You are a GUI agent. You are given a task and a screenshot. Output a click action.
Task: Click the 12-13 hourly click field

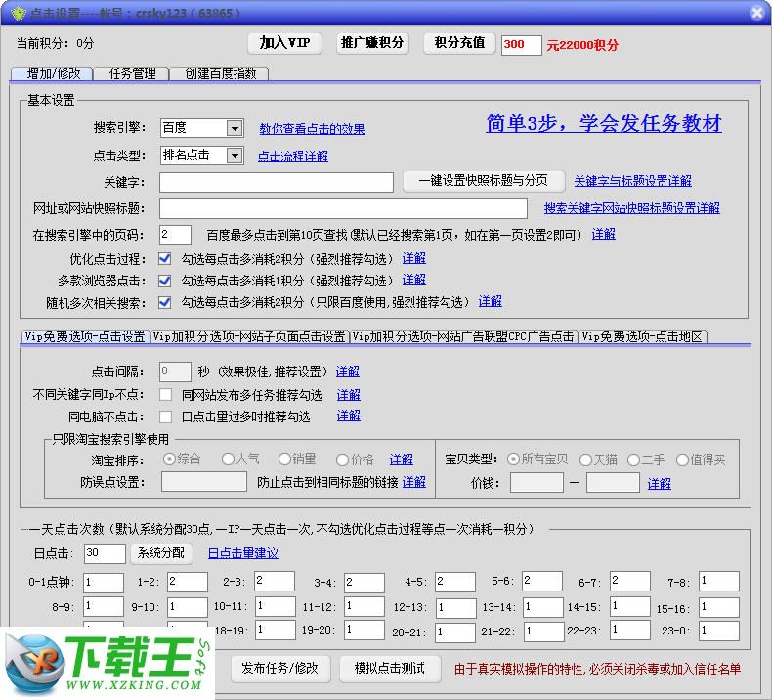[456, 608]
